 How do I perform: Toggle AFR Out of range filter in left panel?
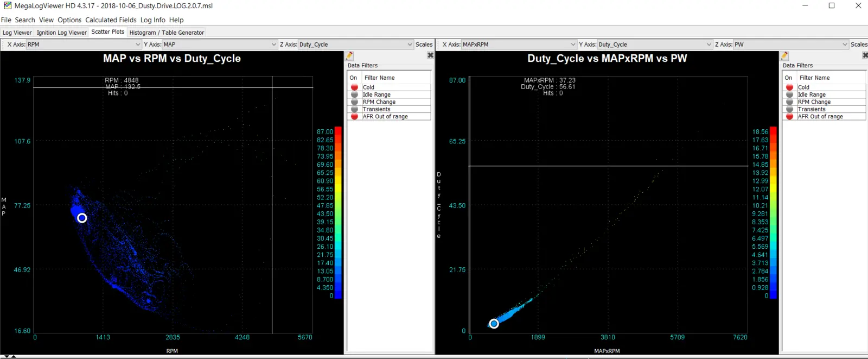click(x=354, y=116)
